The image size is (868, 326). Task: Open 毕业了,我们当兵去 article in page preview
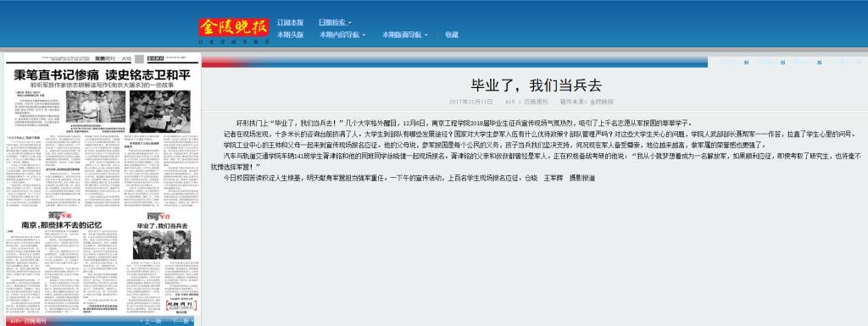tap(162, 227)
